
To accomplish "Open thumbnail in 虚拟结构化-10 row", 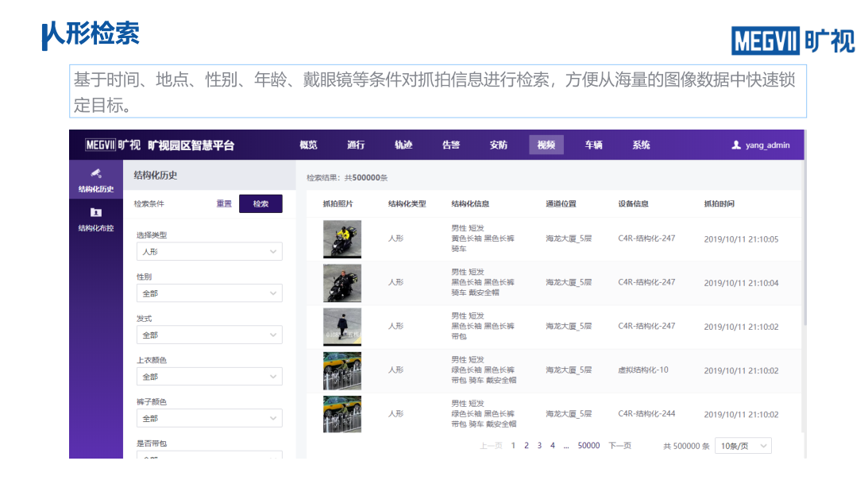I will [x=342, y=370].
